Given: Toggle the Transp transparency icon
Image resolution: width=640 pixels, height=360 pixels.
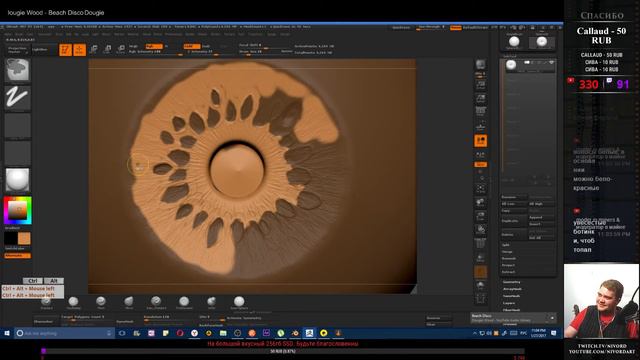Looking at the screenshot, I should [x=480, y=258].
